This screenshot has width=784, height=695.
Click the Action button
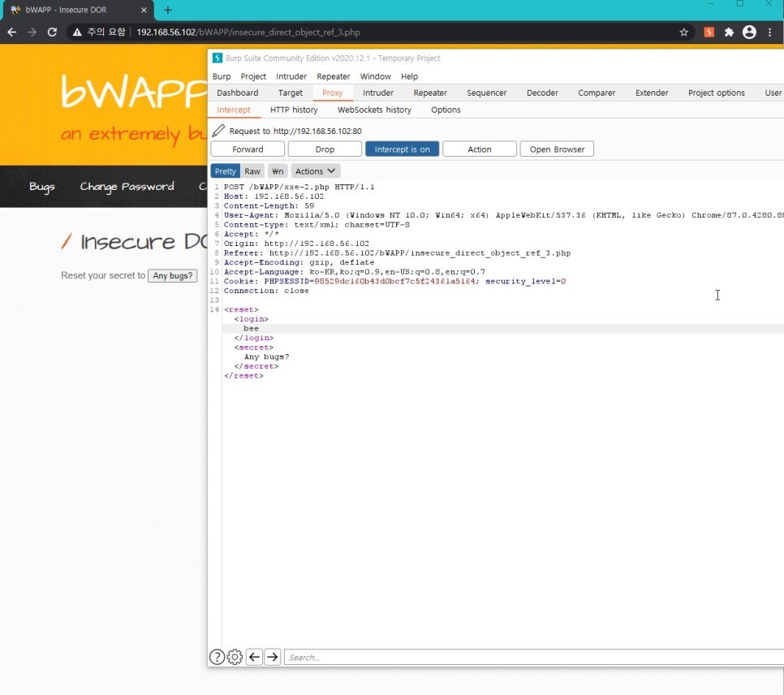(479, 149)
